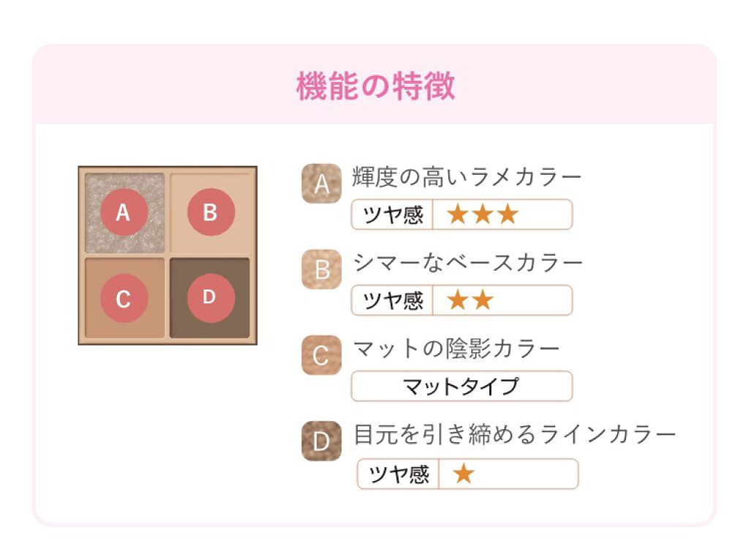Click the 機能の特徴 heading

click(375, 86)
